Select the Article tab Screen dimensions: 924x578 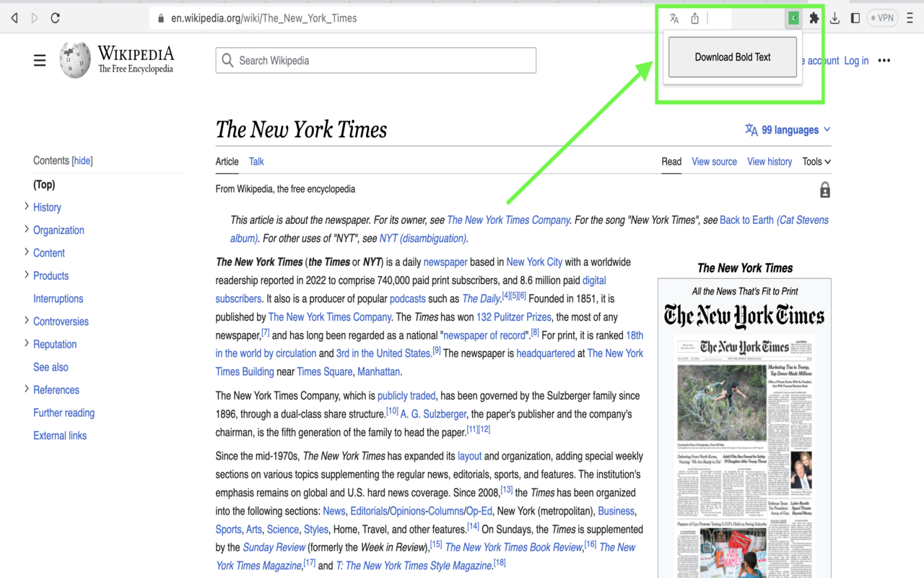[227, 162]
